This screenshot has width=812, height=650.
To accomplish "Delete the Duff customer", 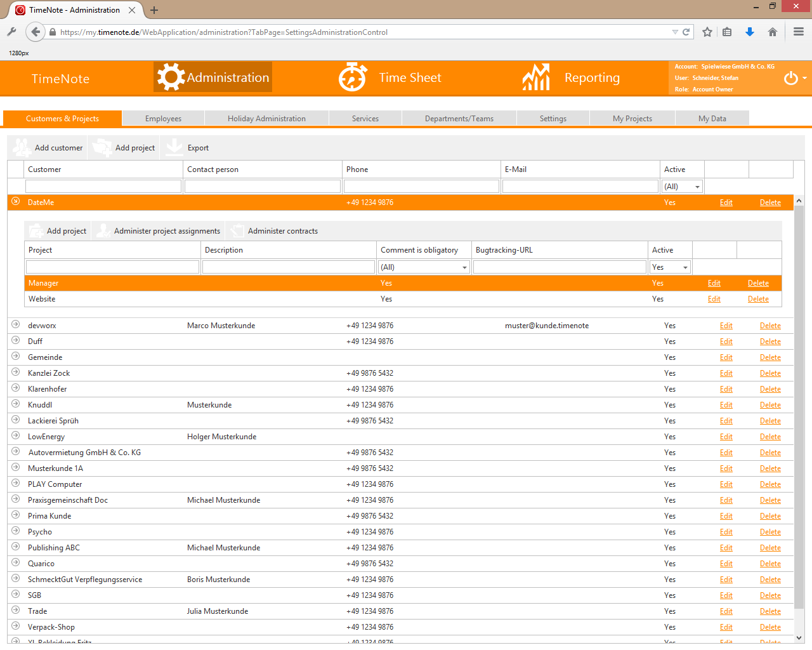I will [770, 342].
